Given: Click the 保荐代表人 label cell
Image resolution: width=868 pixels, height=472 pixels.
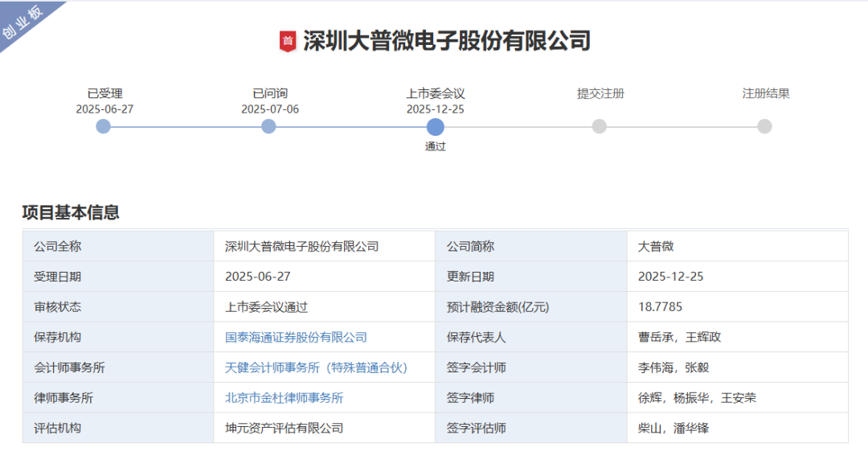Looking at the screenshot, I should coord(531,337).
